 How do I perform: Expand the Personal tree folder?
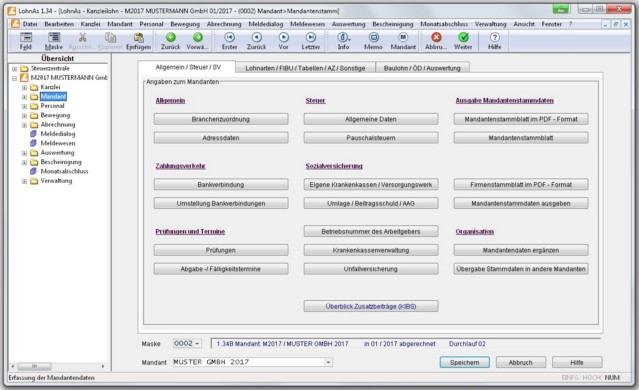24,106
